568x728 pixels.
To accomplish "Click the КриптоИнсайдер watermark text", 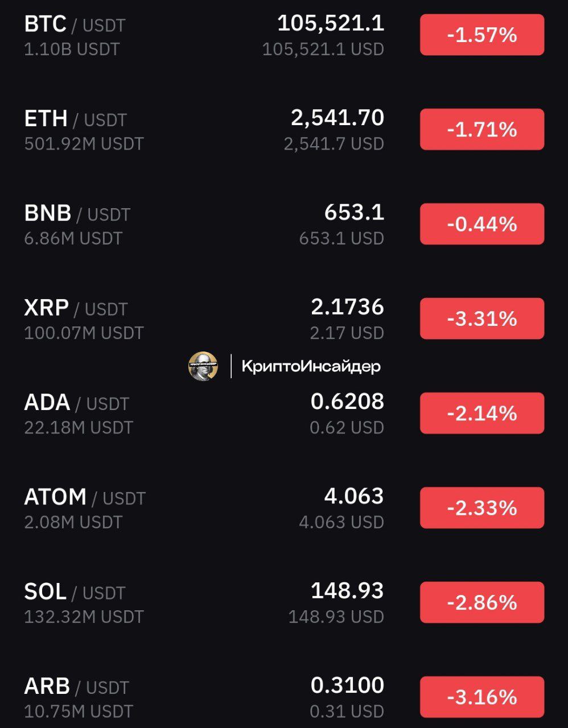I will click(311, 366).
